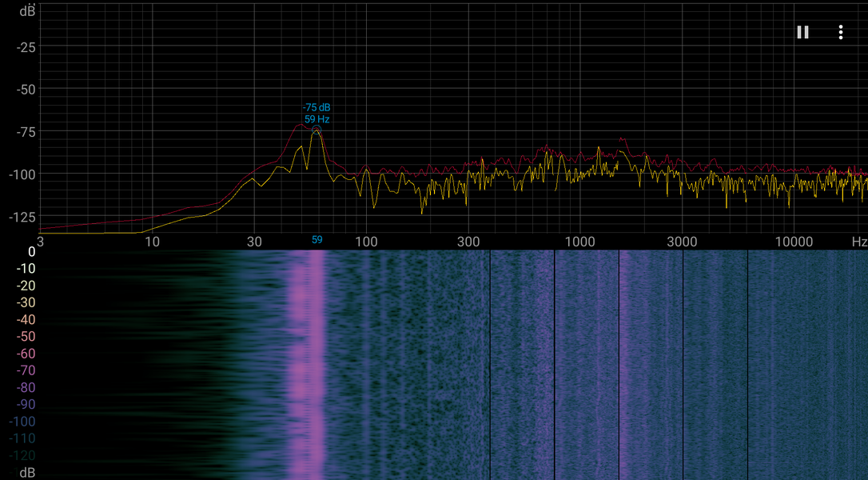Click the '3000' Hz frequency axis label
The image size is (868, 480).
point(682,242)
